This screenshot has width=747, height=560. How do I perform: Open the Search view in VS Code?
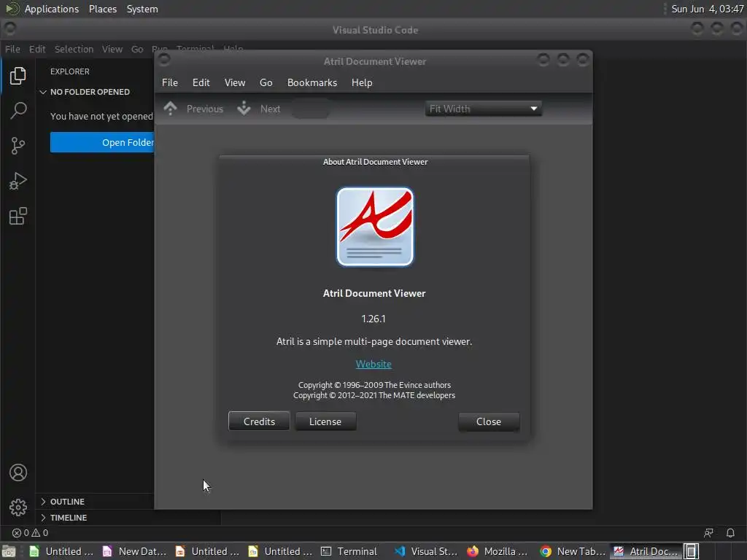pyautogui.click(x=18, y=111)
